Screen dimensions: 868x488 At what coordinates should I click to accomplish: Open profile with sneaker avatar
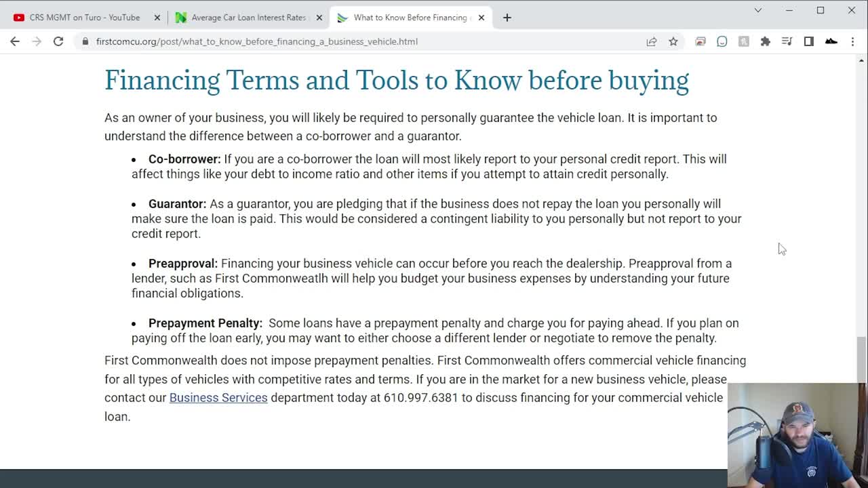coord(831,41)
